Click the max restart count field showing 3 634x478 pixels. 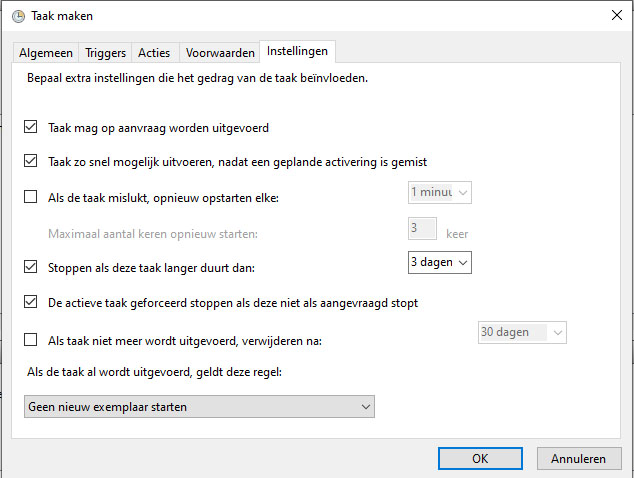point(422,228)
